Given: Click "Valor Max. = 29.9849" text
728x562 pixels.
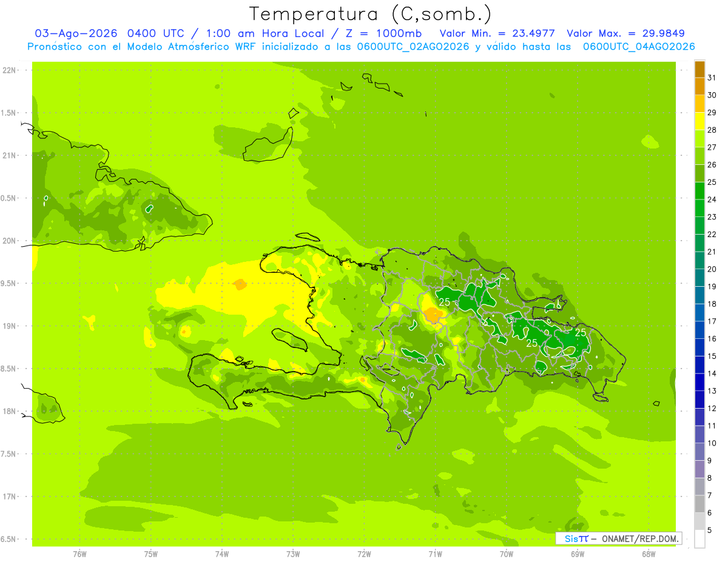Looking at the screenshot, I should click(625, 33).
